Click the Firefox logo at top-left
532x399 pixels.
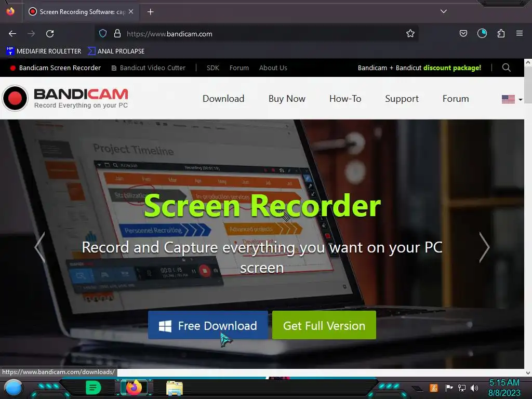10,11
